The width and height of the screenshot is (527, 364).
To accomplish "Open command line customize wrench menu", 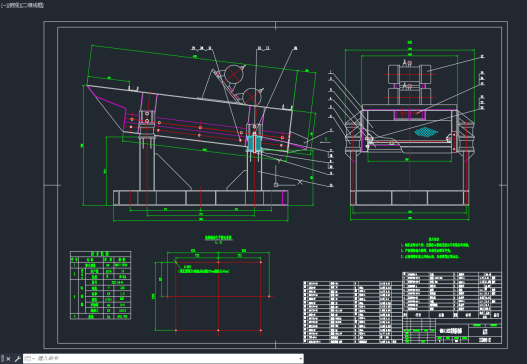I will pyautogui.click(x=17, y=359).
